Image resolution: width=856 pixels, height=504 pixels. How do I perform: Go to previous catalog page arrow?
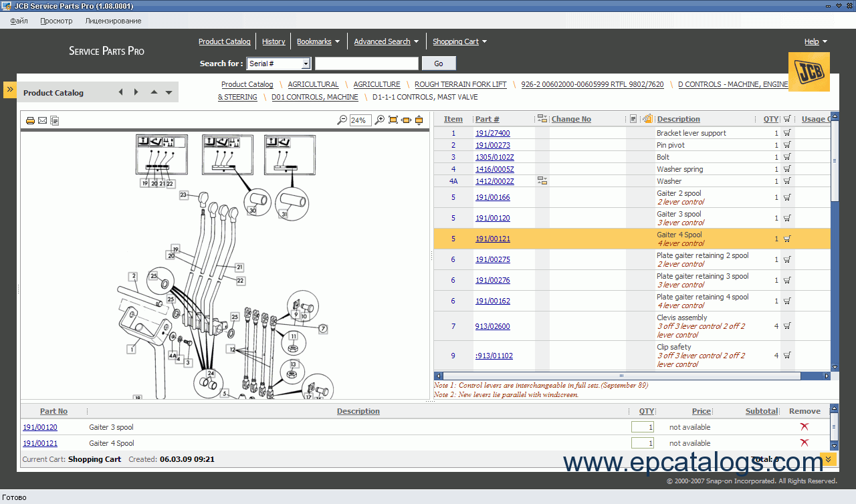point(120,92)
